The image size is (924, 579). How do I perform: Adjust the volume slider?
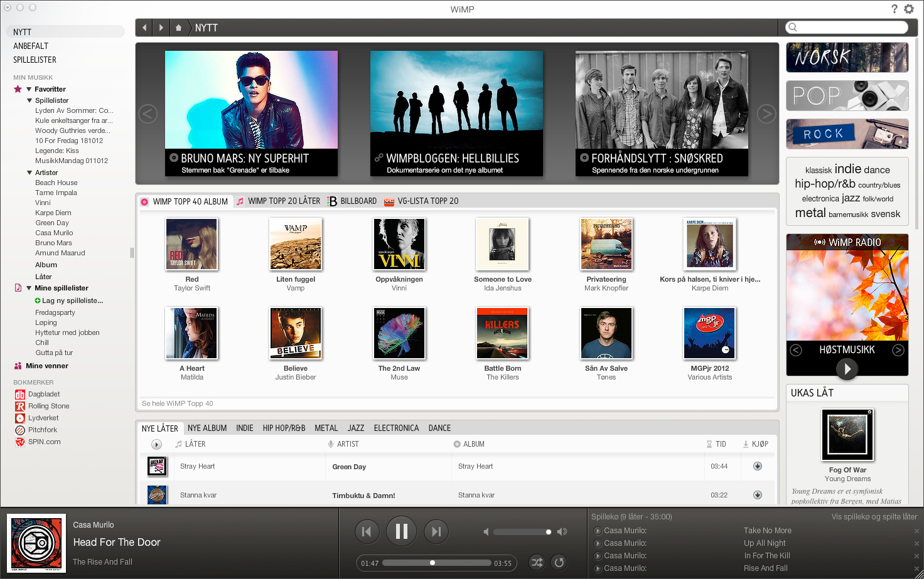click(548, 532)
